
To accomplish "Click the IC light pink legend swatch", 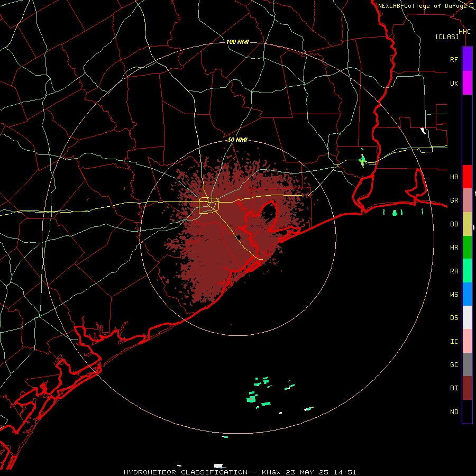I will (x=467, y=341).
